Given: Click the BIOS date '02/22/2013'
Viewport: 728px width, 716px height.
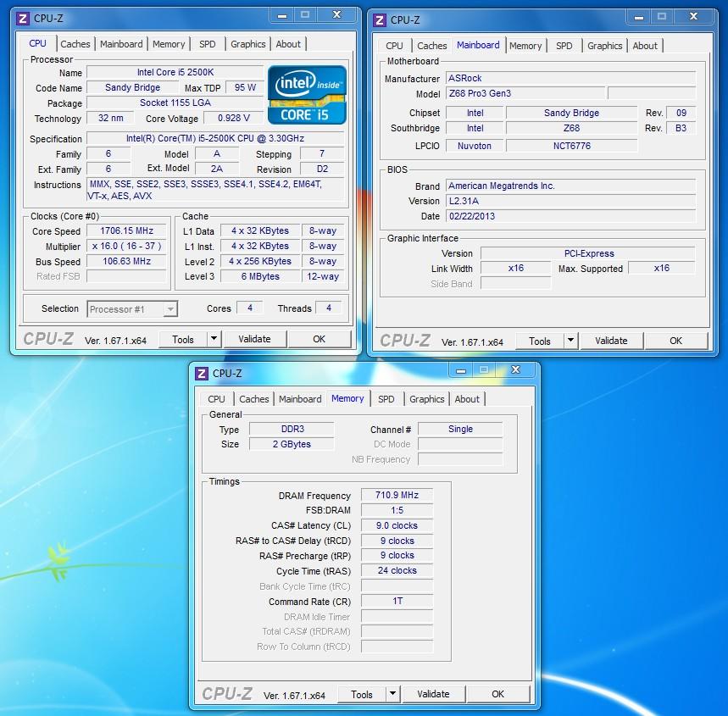Looking at the screenshot, I should coord(570,216).
